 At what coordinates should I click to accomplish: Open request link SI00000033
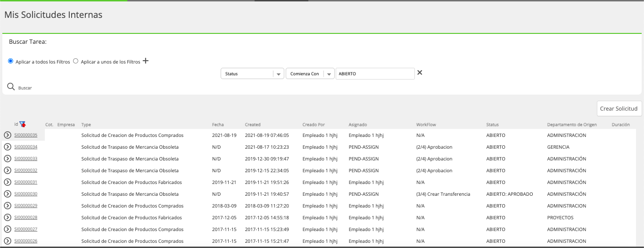pyautogui.click(x=25, y=159)
